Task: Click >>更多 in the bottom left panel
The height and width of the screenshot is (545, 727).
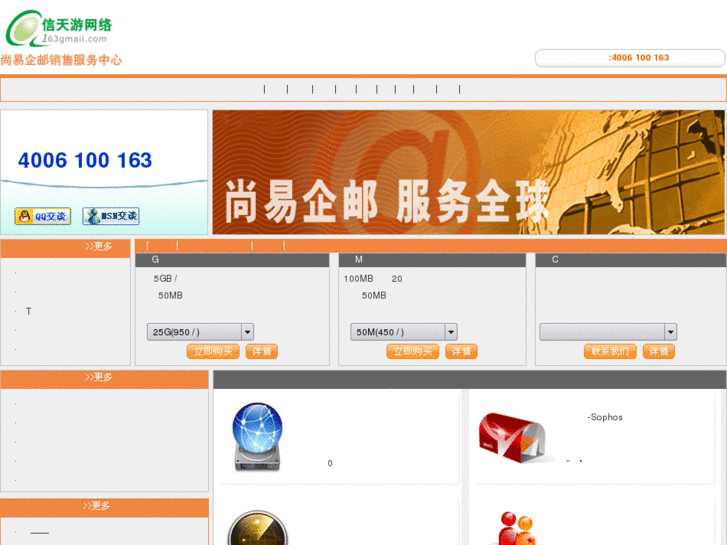Action: pyautogui.click(x=96, y=506)
